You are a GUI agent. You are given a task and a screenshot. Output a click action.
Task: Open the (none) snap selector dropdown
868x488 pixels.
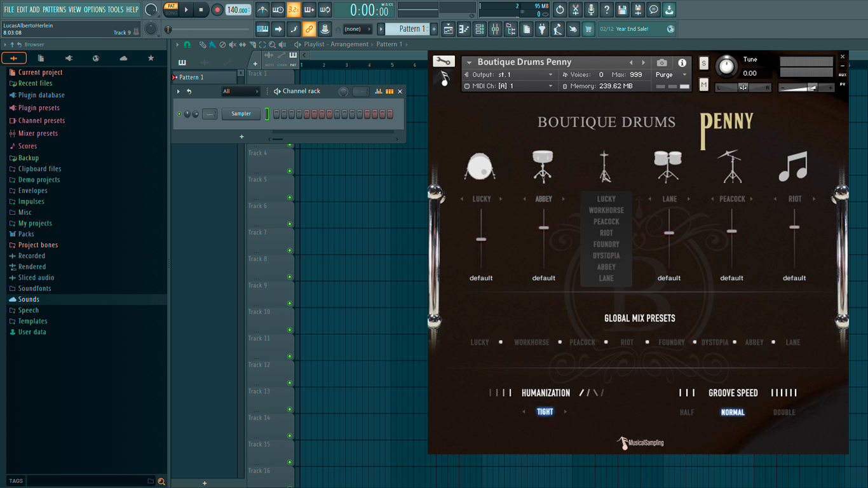click(x=358, y=29)
